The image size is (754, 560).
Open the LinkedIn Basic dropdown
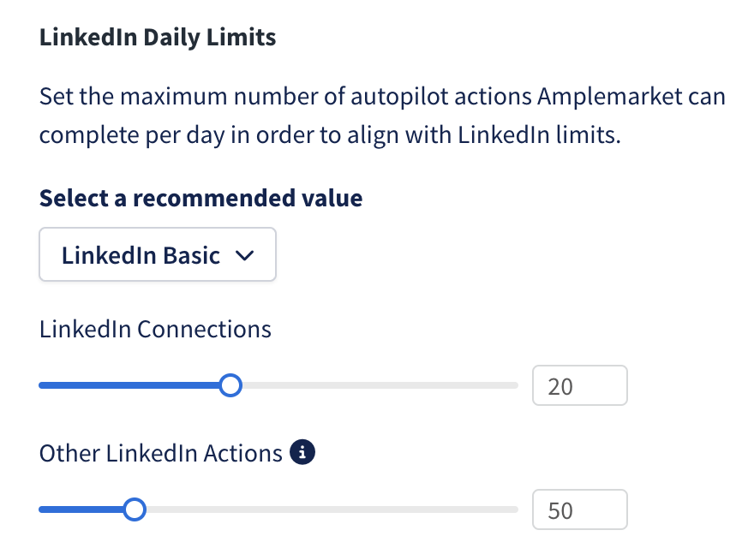158,254
